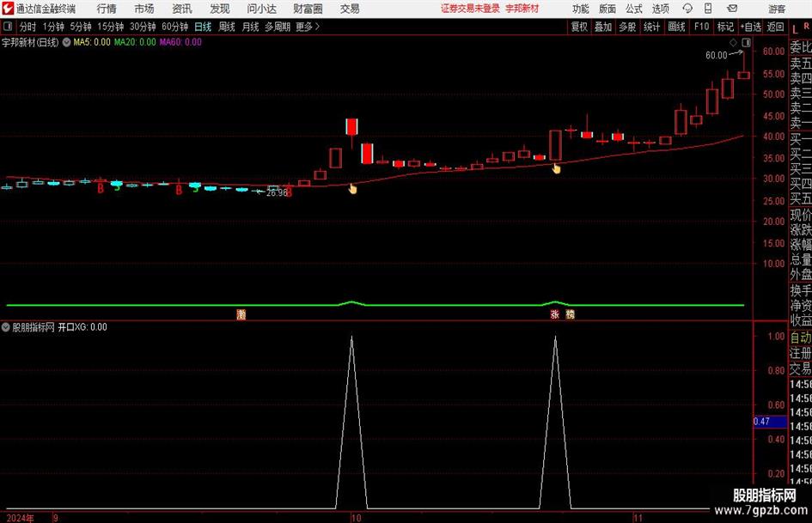
Task: Open the 画线 drawing tools
Action: coord(677,27)
